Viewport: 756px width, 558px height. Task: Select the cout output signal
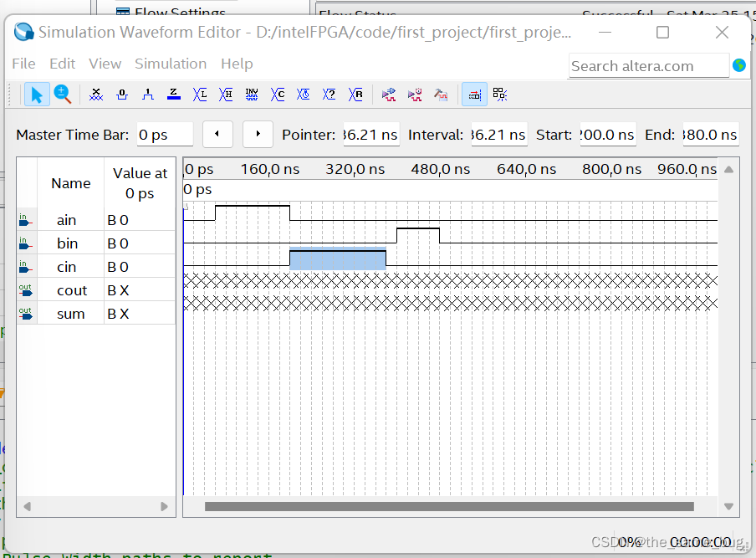point(96,290)
